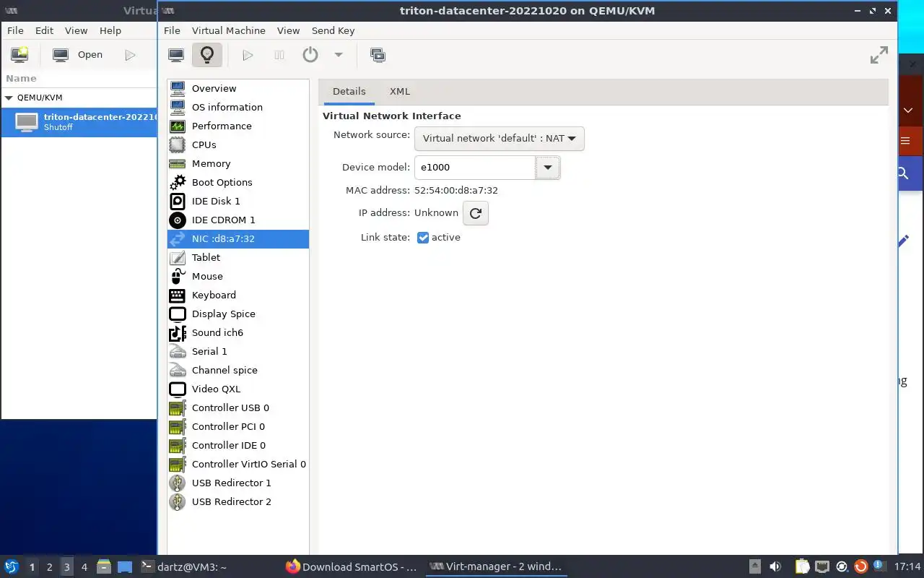Open manage snapshots icon
The image size is (924, 578).
[x=377, y=55]
